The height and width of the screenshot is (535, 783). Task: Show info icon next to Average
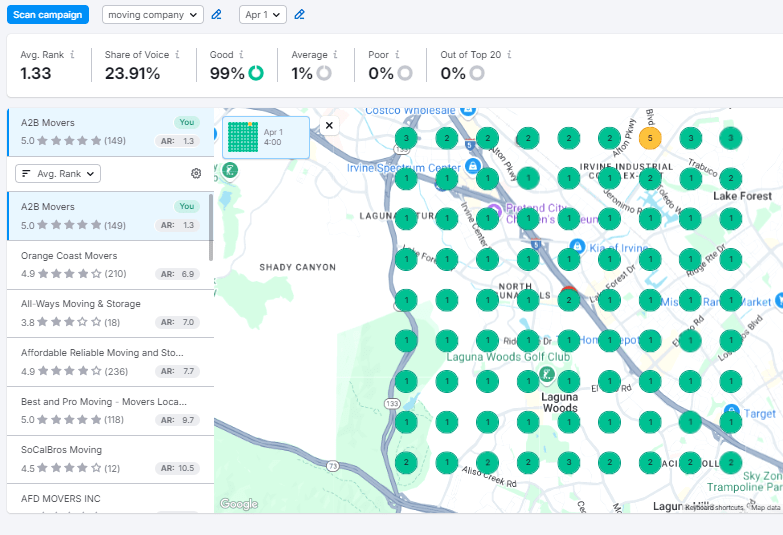[x=335, y=54]
